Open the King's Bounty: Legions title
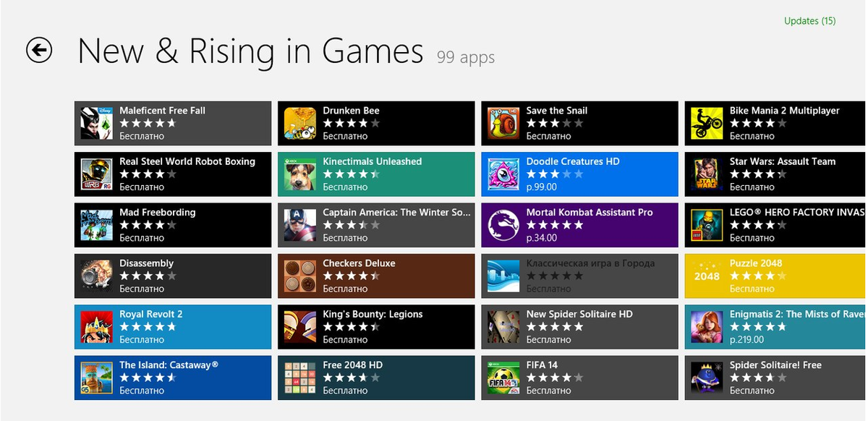868x421 pixels. pyautogui.click(x=373, y=314)
